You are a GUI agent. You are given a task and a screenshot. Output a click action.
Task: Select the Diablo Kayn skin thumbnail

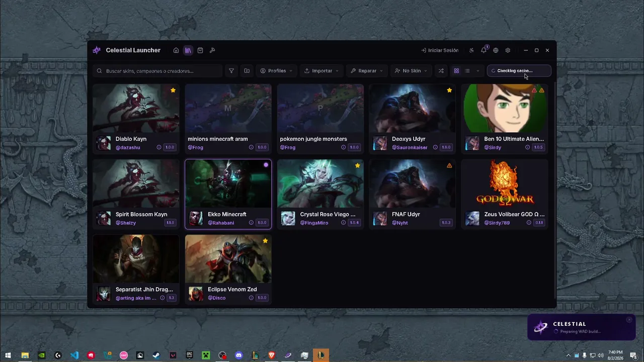coord(136,109)
